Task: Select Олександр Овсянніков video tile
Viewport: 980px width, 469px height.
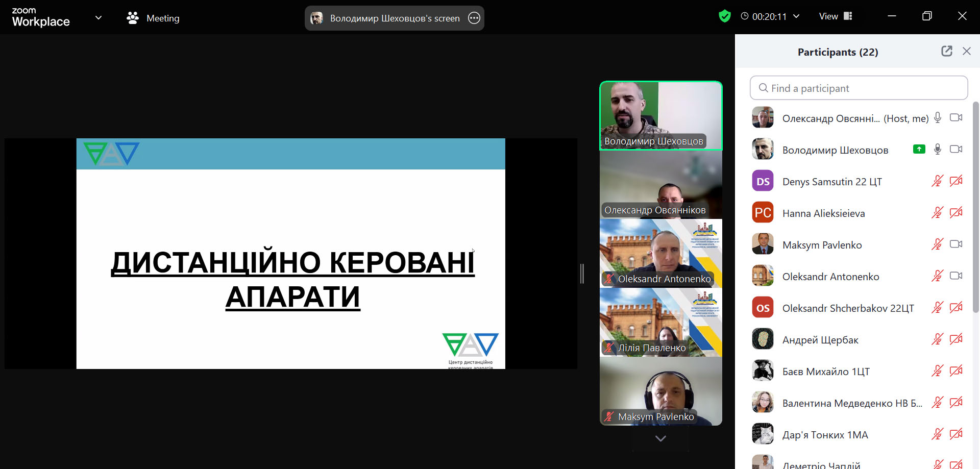Action: (661, 185)
